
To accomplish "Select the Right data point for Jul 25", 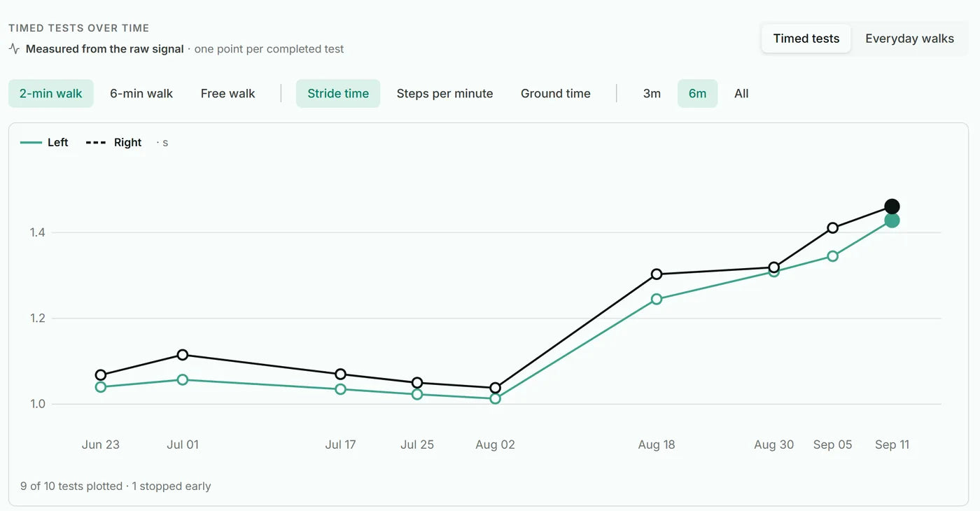I will 417,383.
